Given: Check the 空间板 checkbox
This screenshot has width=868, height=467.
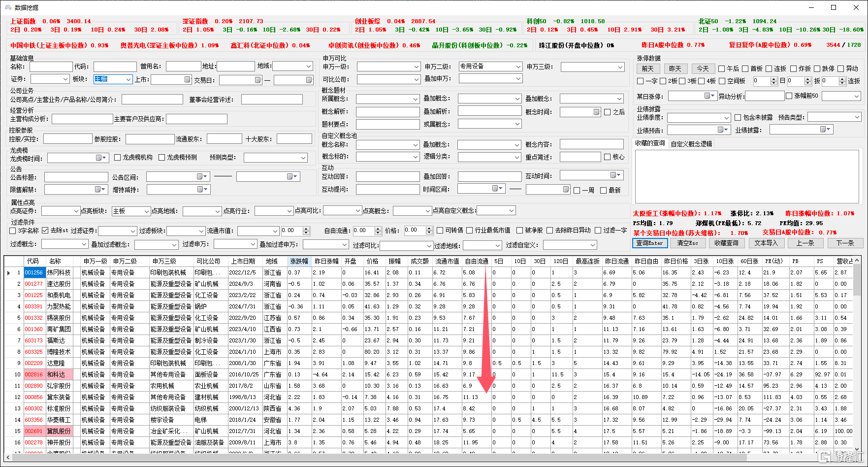Looking at the screenshot, I should [x=722, y=81].
